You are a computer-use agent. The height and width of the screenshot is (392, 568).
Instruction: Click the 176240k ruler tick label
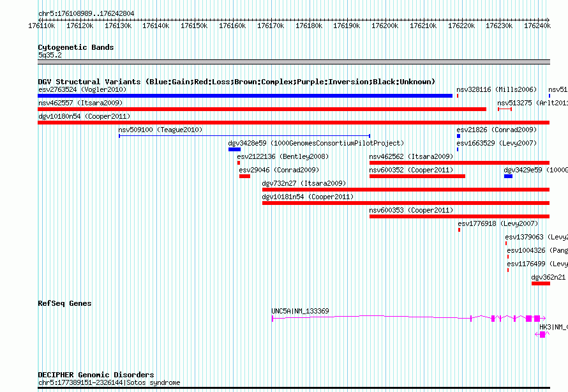(537, 26)
